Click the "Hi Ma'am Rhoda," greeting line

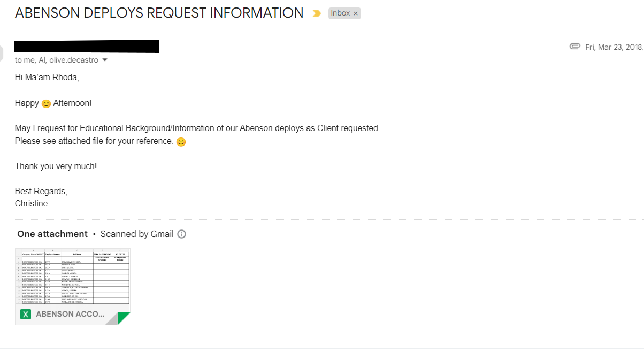(47, 78)
